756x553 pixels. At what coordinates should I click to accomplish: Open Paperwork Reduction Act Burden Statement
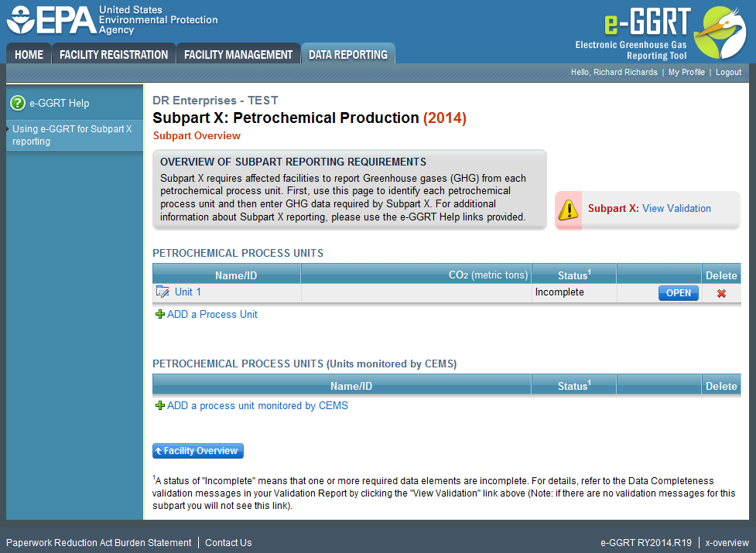(99, 543)
